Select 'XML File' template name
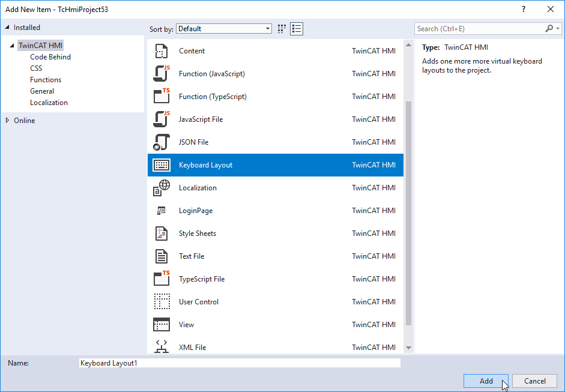The image size is (565, 392). (x=192, y=348)
